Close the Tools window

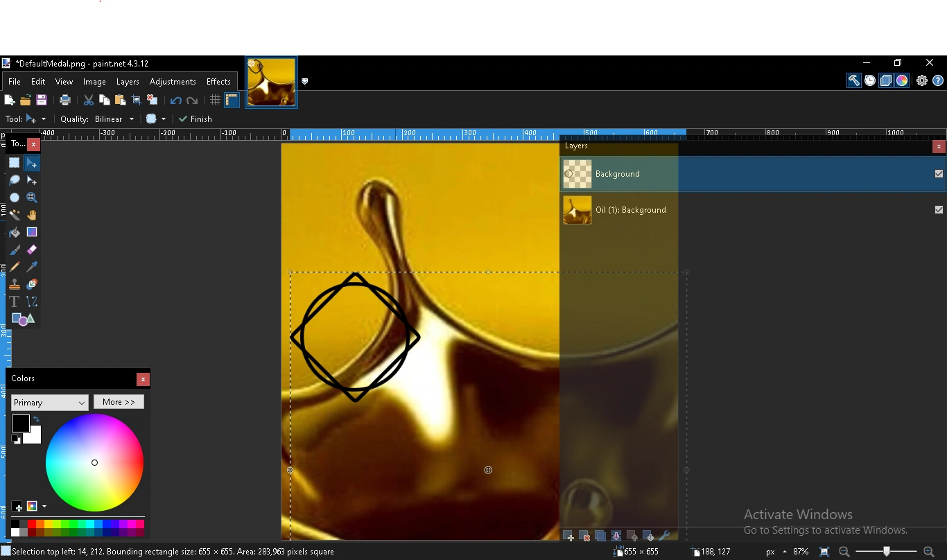[x=34, y=145]
